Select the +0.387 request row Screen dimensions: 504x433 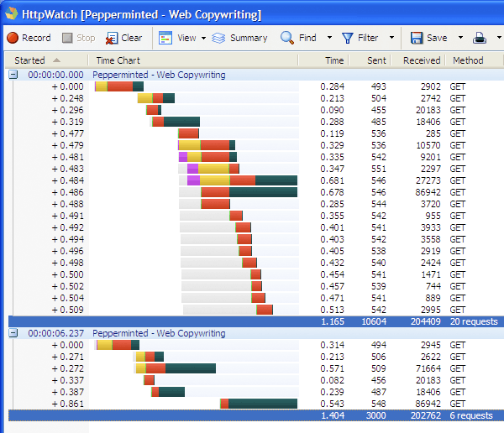257,392
